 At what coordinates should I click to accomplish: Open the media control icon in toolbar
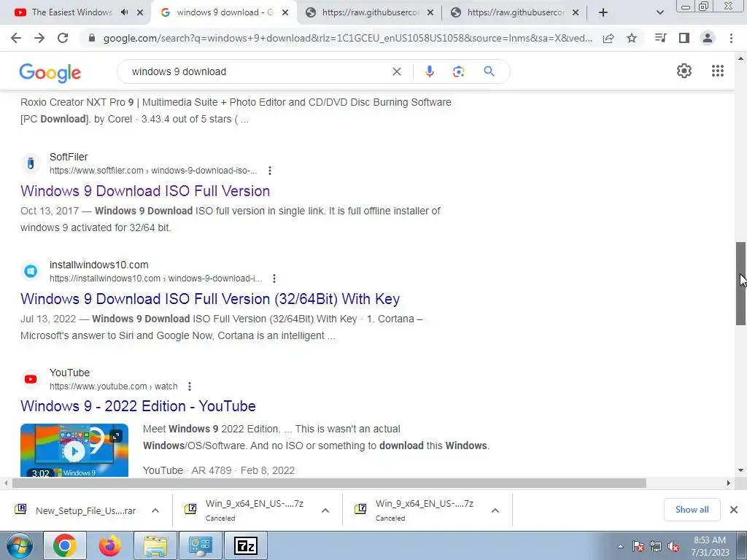[x=661, y=38]
